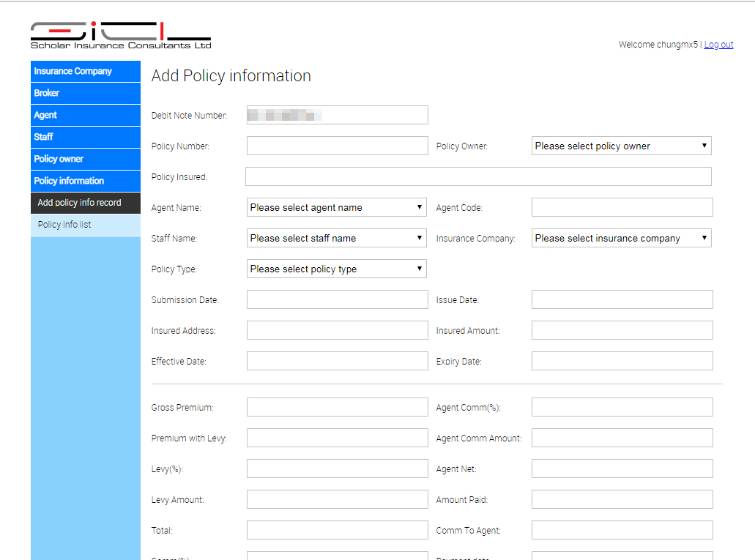
Task: Open the Broker menu item
Action: pyautogui.click(x=86, y=94)
